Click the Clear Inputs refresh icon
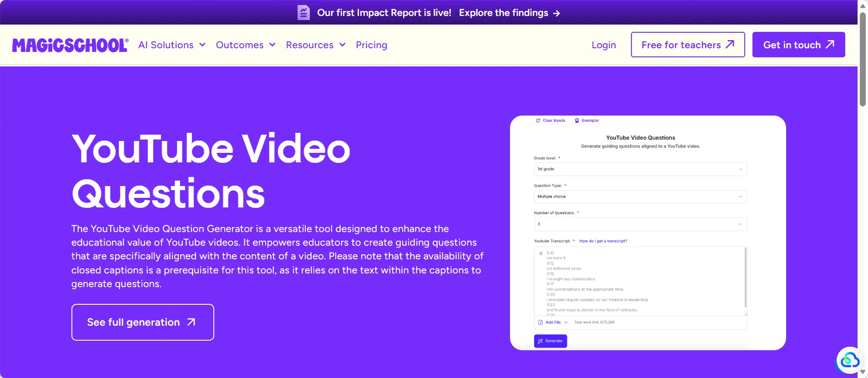Image resolution: width=868 pixels, height=378 pixels. pos(538,121)
